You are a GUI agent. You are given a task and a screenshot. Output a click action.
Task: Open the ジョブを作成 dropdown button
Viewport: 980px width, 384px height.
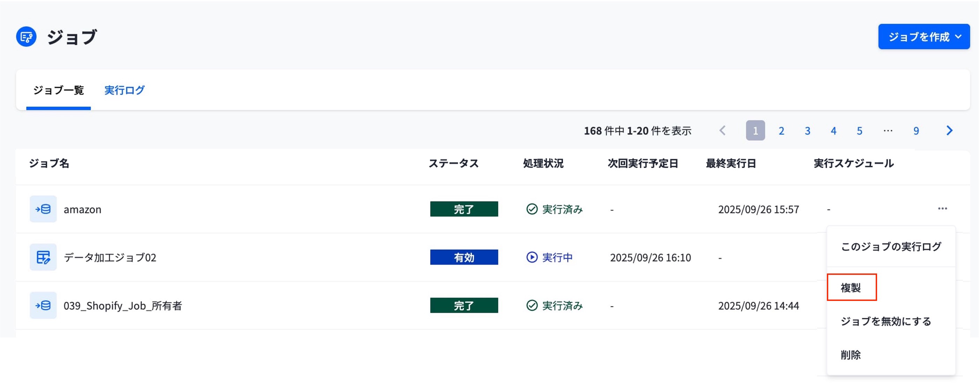924,37
